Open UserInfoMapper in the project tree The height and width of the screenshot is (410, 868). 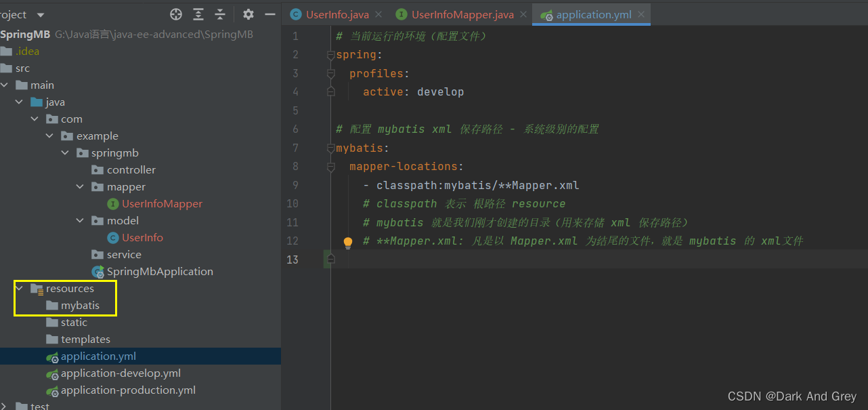pos(162,203)
